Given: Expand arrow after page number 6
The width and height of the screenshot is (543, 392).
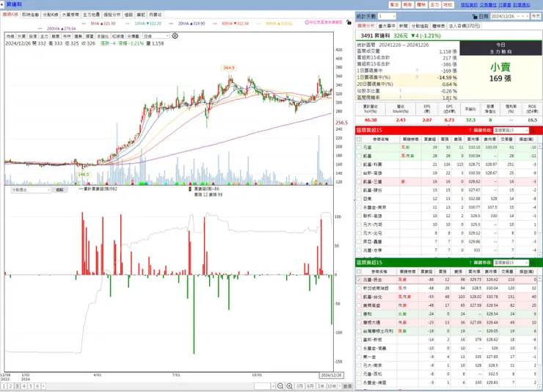Looking at the screenshot, I should 43,386.
